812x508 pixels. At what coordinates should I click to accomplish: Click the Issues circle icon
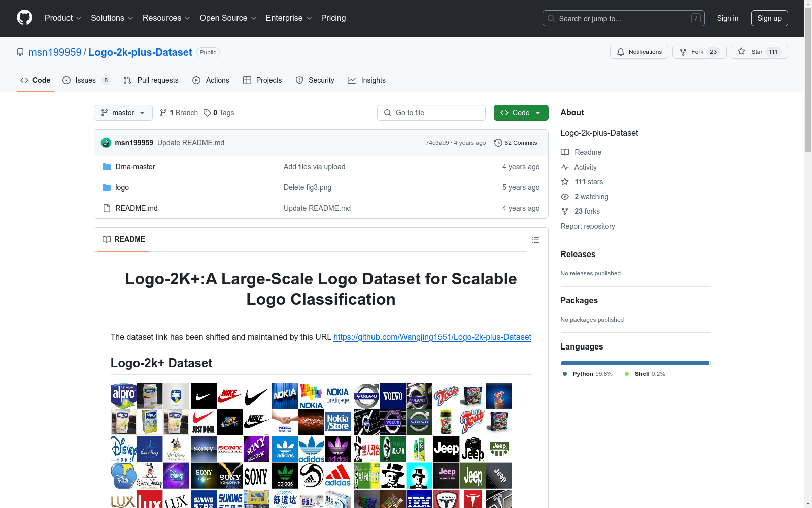click(66, 80)
